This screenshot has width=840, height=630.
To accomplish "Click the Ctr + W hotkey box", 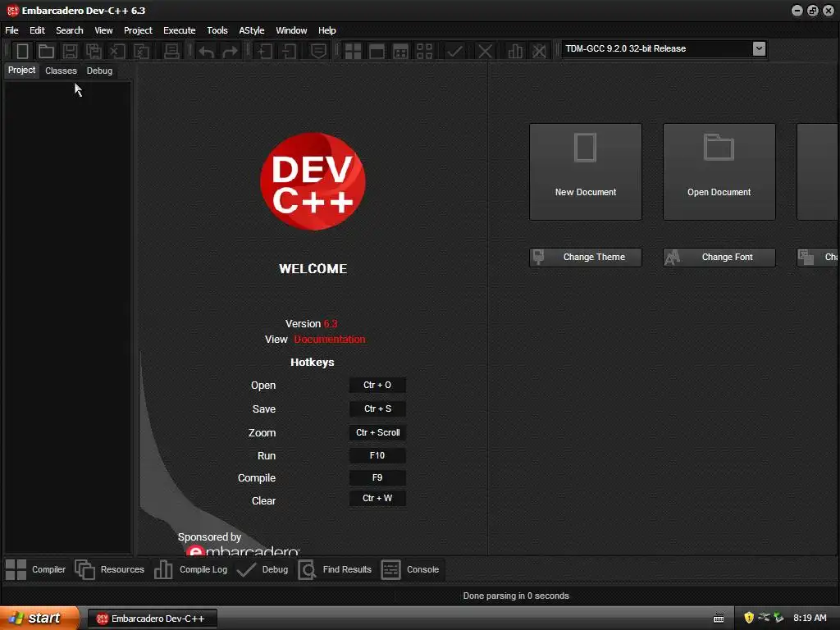I will [x=377, y=498].
